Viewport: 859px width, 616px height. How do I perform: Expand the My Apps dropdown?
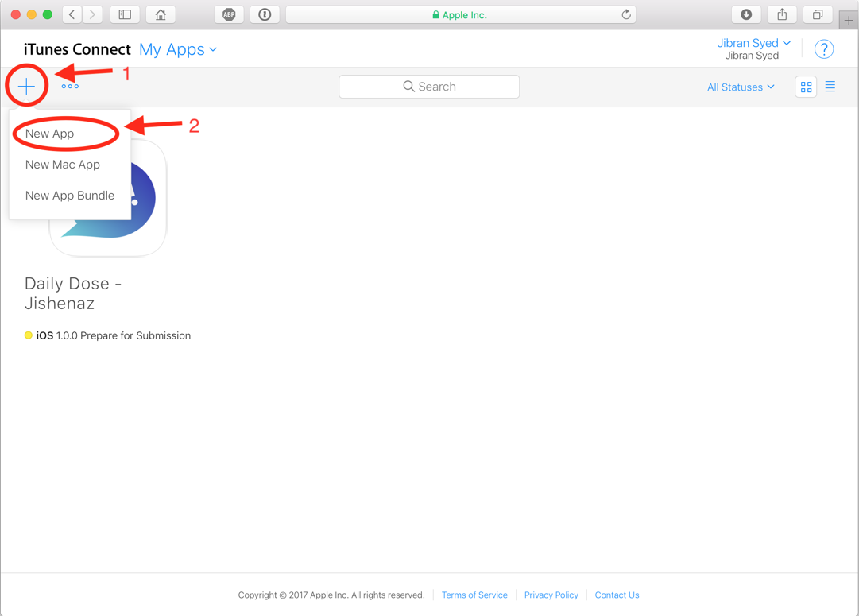pyautogui.click(x=178, y=49)
